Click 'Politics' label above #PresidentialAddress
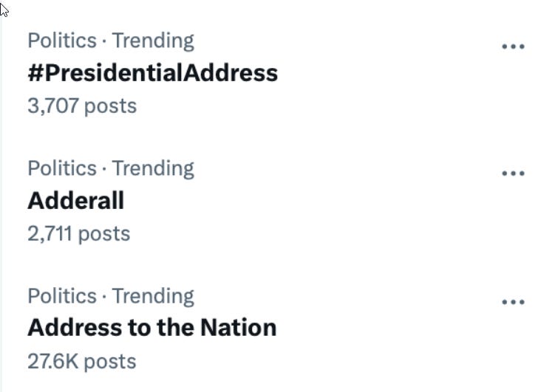 click(x=62, y=41)
